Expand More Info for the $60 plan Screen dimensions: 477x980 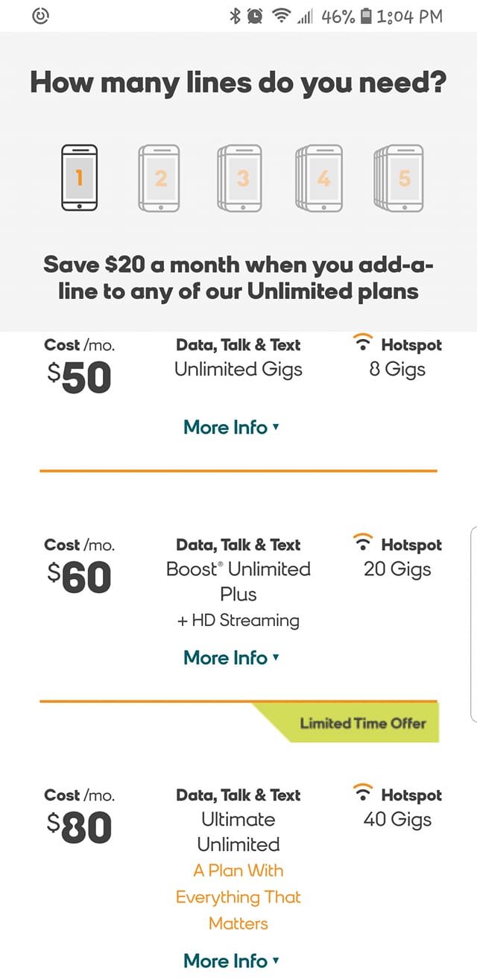tap(231, 658)
